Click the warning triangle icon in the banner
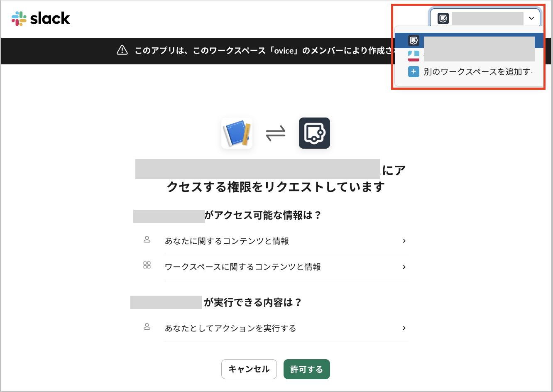This screenshot has width=553, height=392. [122, 50]
